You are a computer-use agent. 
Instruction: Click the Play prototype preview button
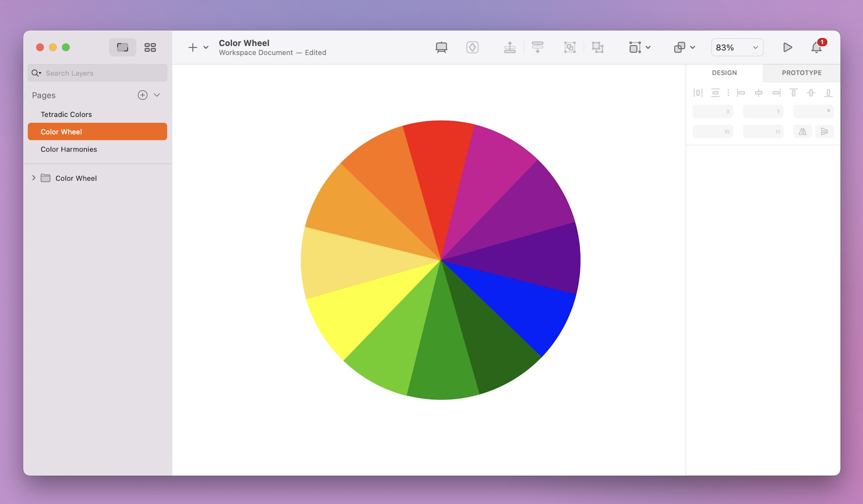(x=787, y=47)
